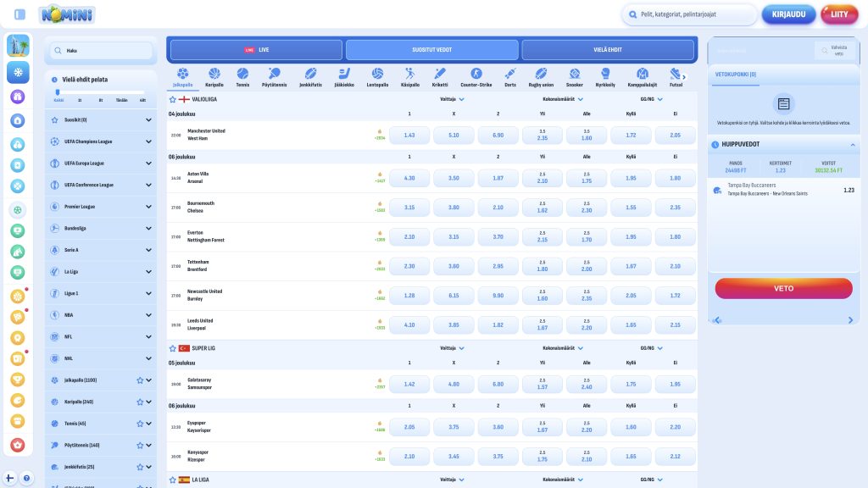The image size is (868, 488).
Task: Pick odds 1.43 for Manchester United
Action: (409, 135)
